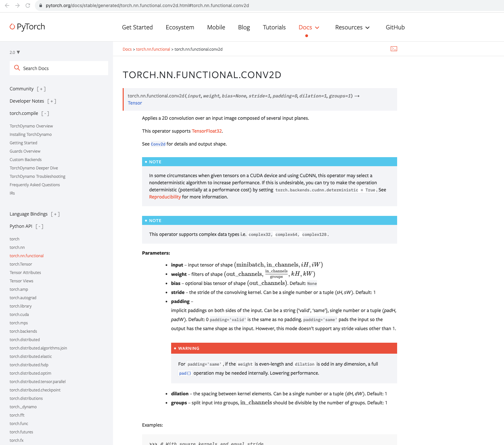This screenshot has width=504, height=445.
Task: Open torch.futures sidebar item
Action: pyautogui.click(x=21, y=432)
